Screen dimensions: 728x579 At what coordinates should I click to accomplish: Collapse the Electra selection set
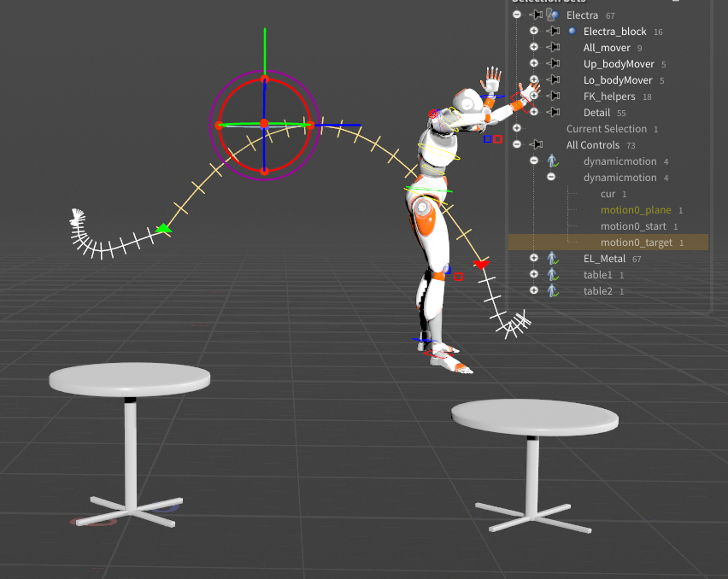click(517, 15)
